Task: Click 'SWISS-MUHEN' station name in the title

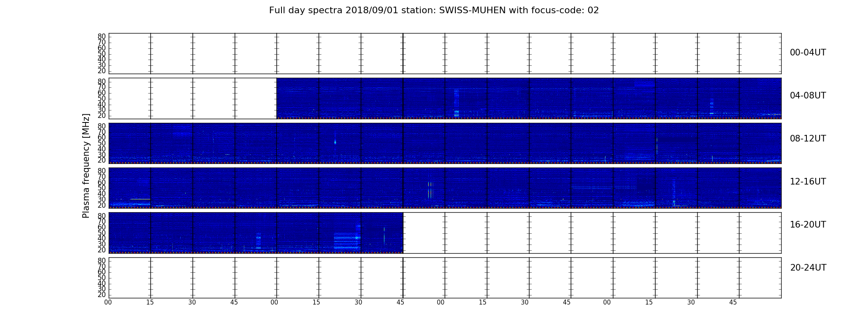Action: pos(472,10)
